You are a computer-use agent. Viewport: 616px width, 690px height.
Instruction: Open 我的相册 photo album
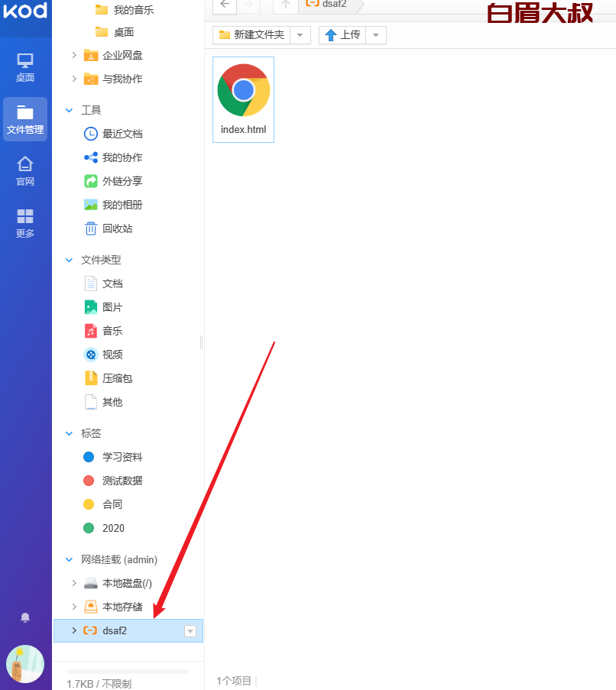(122, 205)
